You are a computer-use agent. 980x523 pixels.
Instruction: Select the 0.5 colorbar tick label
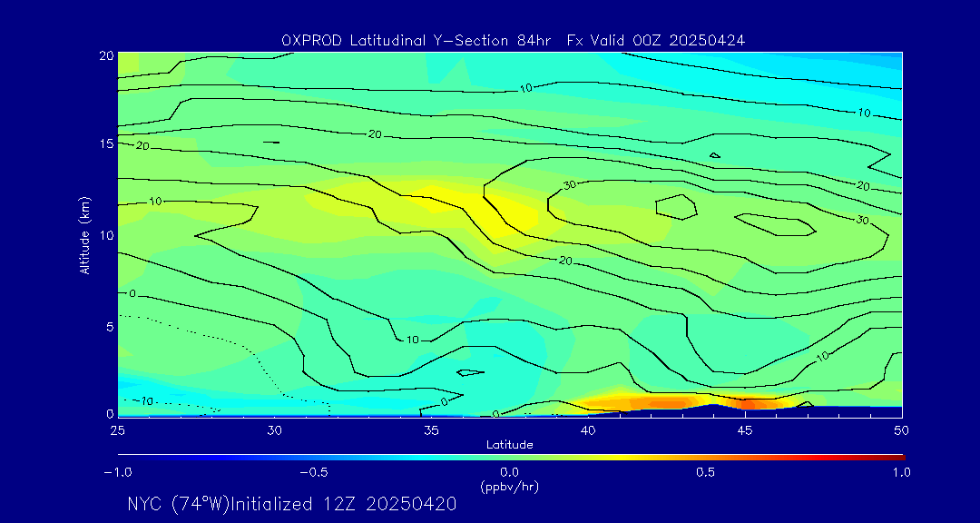coord(705,472)
